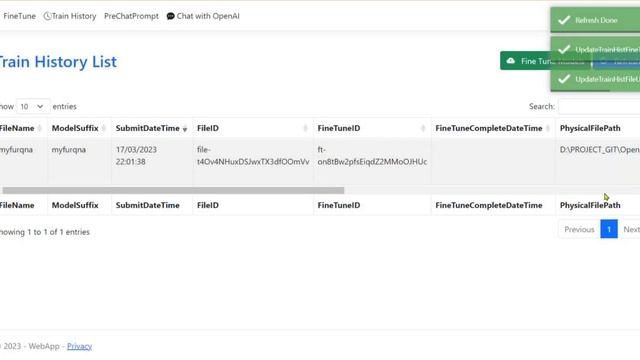Click the cloud upload icon on Fine Tune button
The width and height of the screenshot is (640, 360).
click(x=511, y=61)
